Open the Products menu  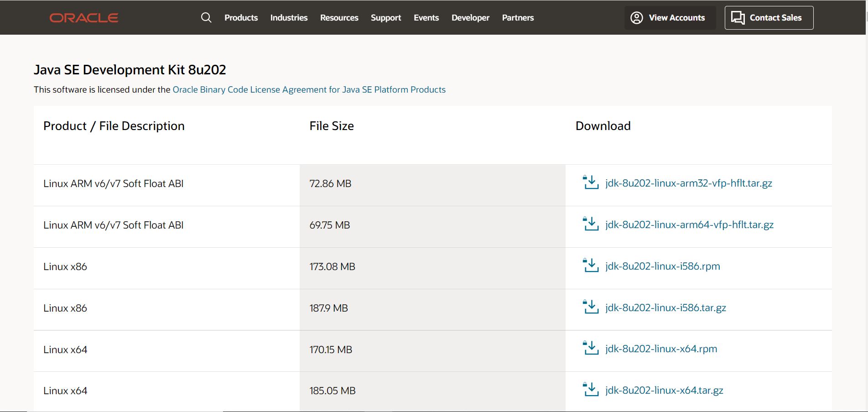(241, 18)
